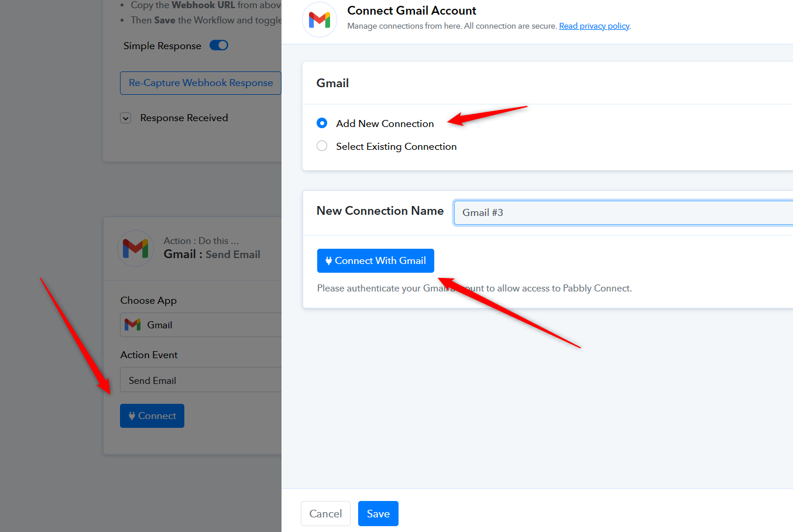Click the blue Connect button under Action Event

(152, 416)
